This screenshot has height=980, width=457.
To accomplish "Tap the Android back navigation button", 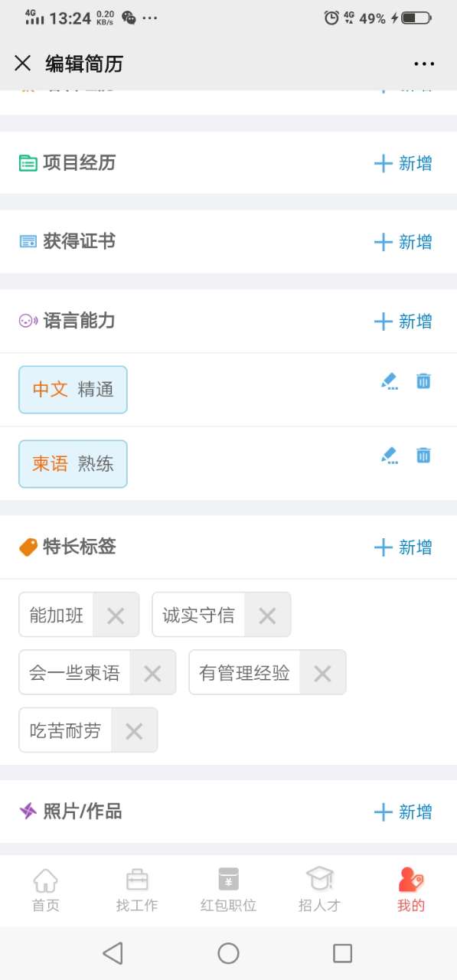I will [x=113, y=953].
